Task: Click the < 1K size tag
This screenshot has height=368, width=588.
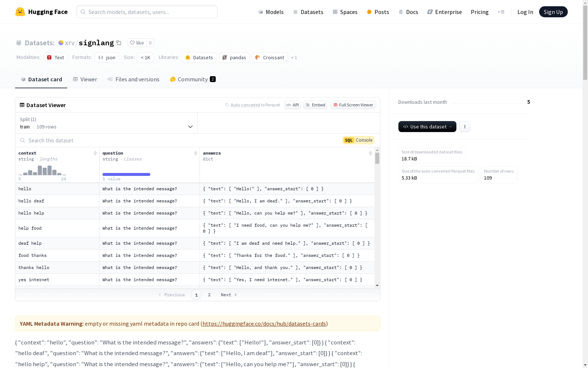Action: tap(146, 57)
